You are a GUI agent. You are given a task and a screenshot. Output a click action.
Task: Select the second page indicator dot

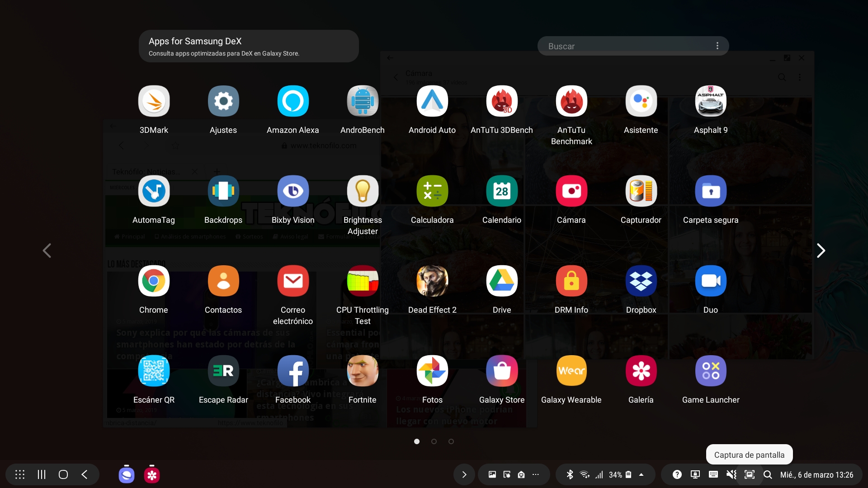pyautogui.click(x=434, y=441)
